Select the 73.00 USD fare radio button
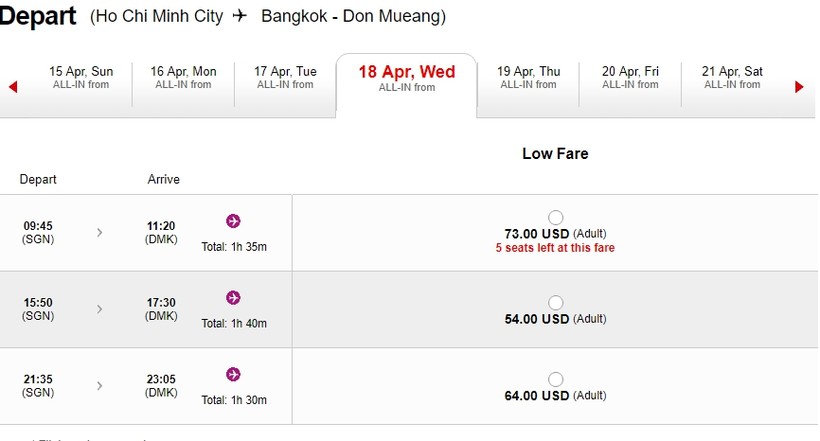The width and height of the screenshot is (820, 441). pos(556,218)
